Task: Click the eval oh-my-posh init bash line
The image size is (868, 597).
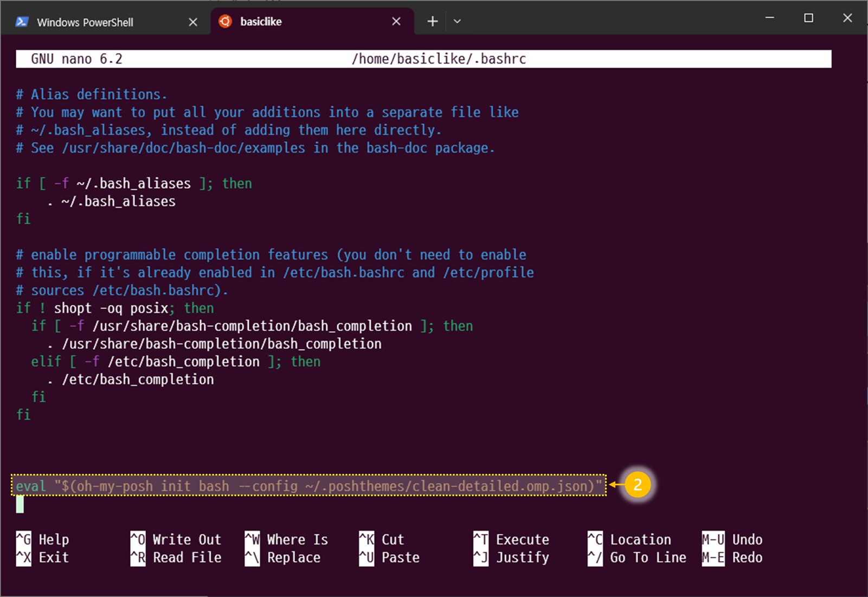Action: [309, 486]
